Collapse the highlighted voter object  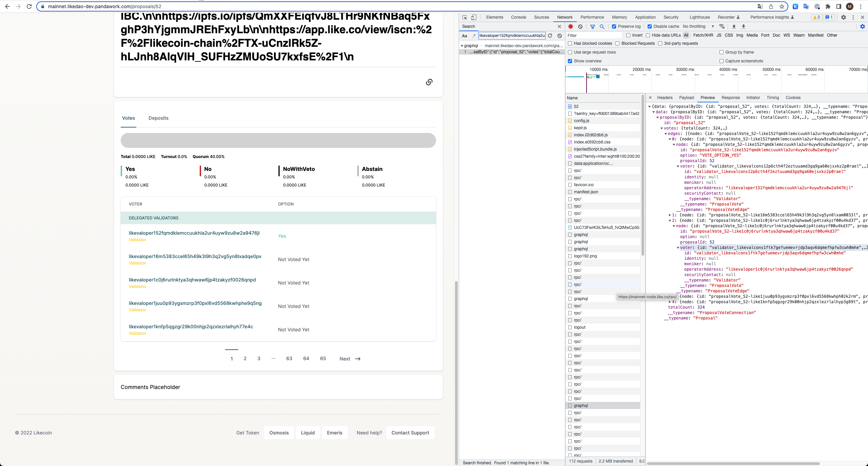tap(678, 248)
